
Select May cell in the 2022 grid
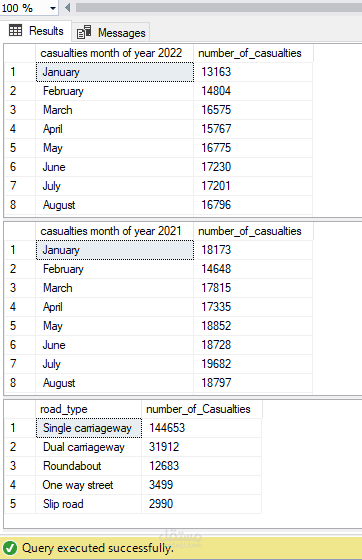coord(114,148)
